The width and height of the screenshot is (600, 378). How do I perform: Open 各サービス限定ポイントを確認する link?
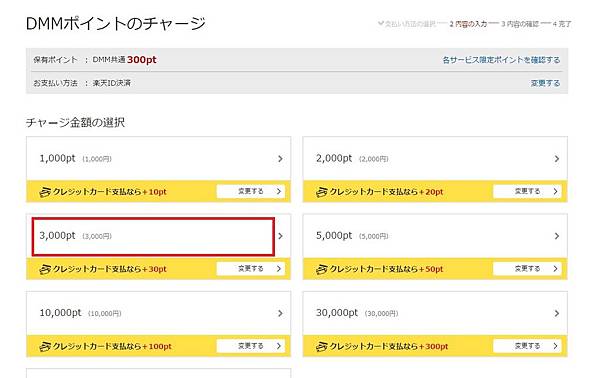click(x=501, y=60)
